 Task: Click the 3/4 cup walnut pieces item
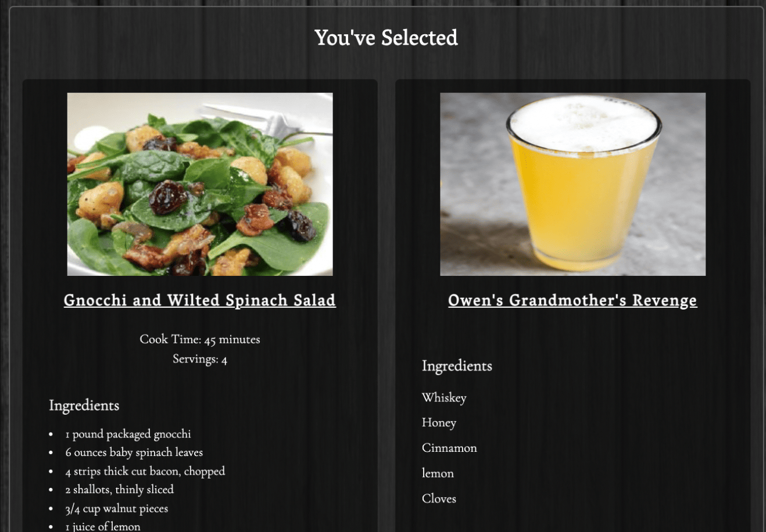point(117,508)
